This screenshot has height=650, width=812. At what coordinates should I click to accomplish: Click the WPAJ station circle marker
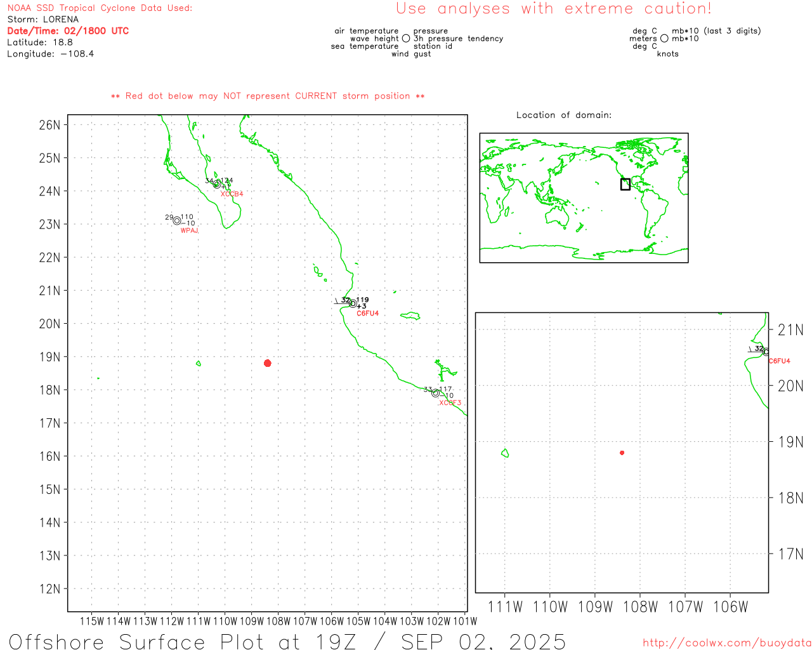click(x=177, y=221)
